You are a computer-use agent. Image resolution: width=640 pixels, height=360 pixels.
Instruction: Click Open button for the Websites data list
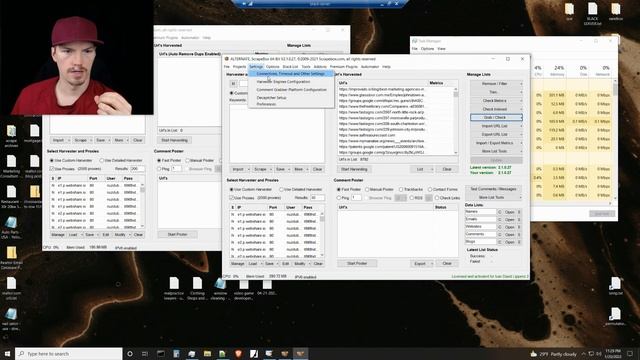509,227
